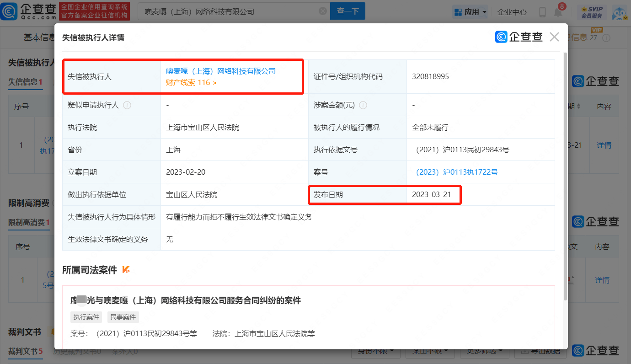631x364 pixels.
Task: Open the notification bell
Action: point(558,12)
